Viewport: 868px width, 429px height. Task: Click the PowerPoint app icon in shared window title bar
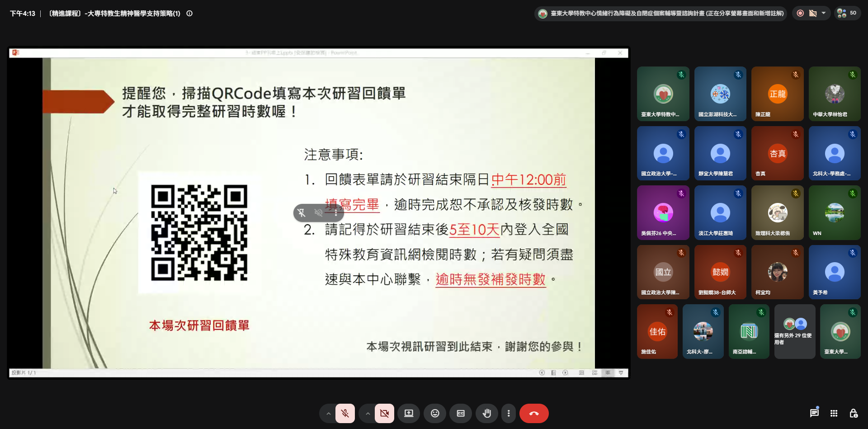point(16,52)
